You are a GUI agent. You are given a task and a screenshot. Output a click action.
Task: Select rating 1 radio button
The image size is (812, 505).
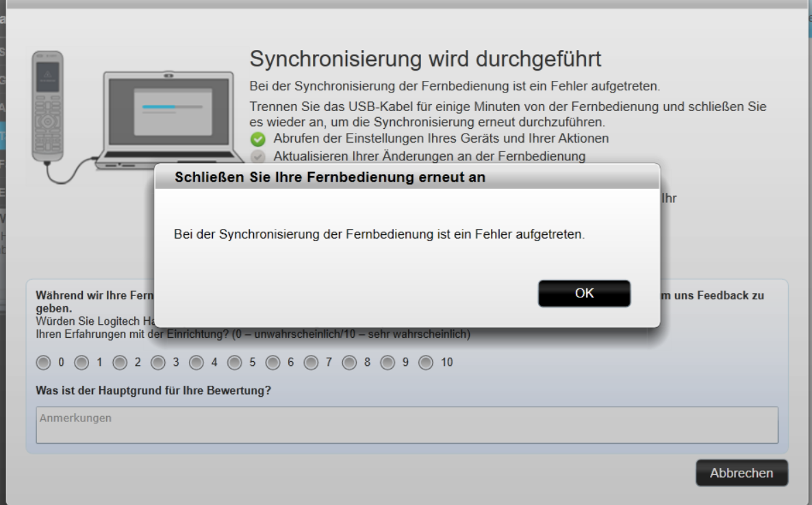click(x=82, y=362)
